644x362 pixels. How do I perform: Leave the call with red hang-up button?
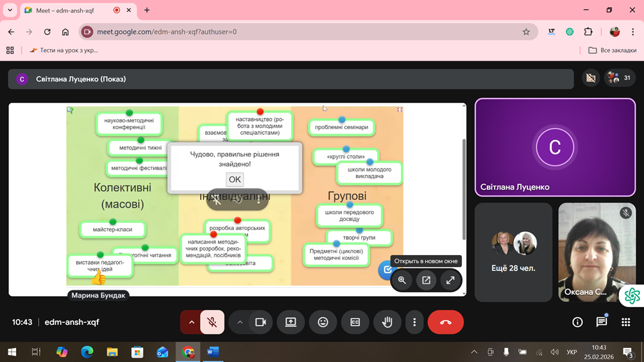446,322
